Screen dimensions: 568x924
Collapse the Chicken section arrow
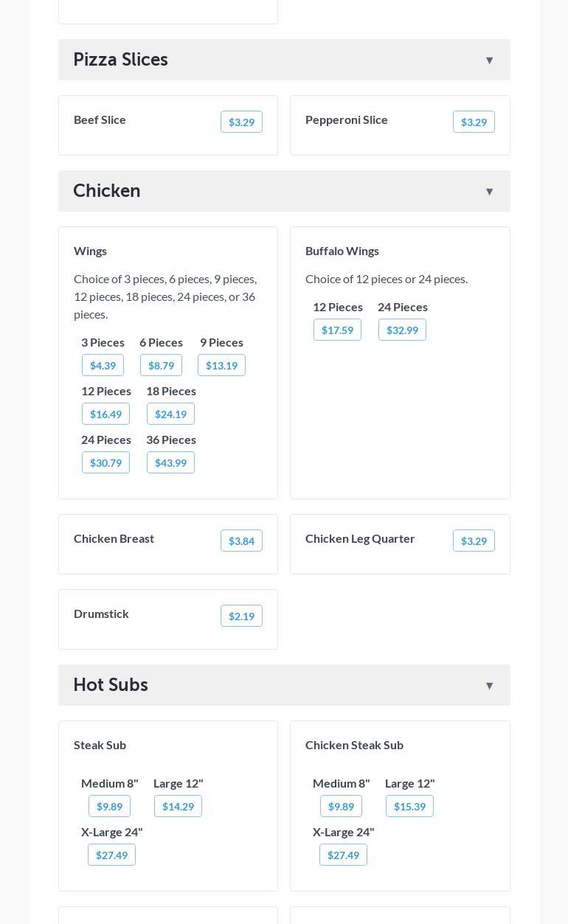point(489,192)
